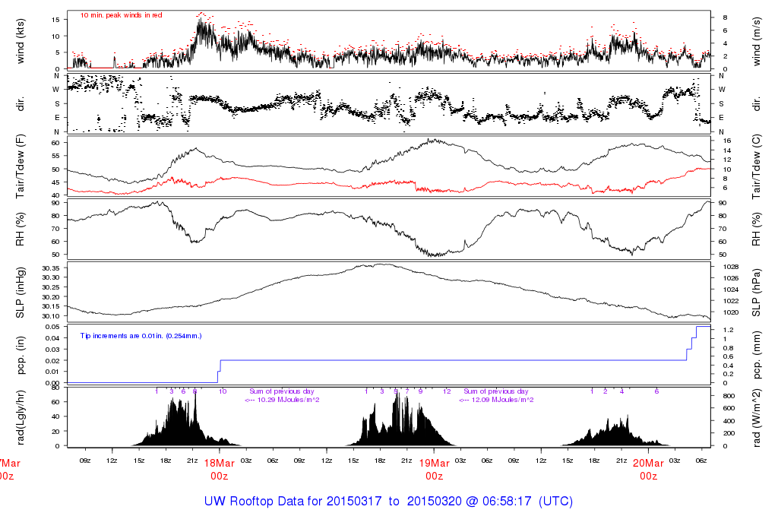The height and width of the screenshot is (532, 778).
Task: Select the "pcp. (in)" axis label
Action: (21, 356)
